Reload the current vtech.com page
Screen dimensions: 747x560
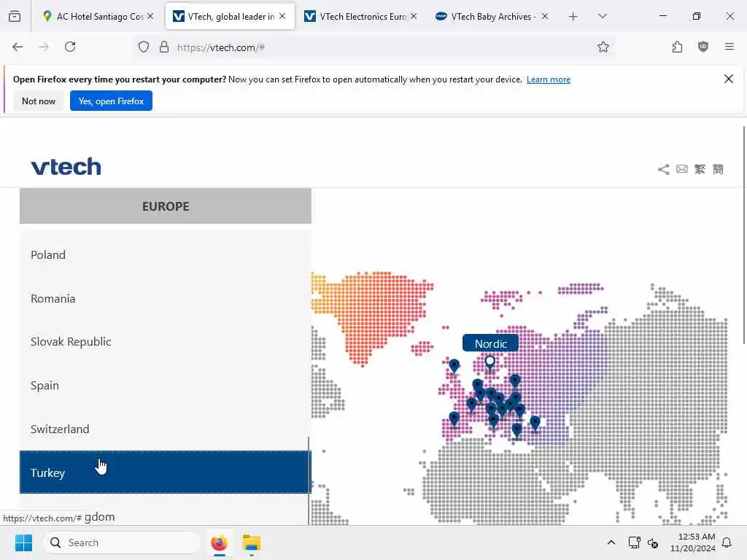(x=70, y=47)
